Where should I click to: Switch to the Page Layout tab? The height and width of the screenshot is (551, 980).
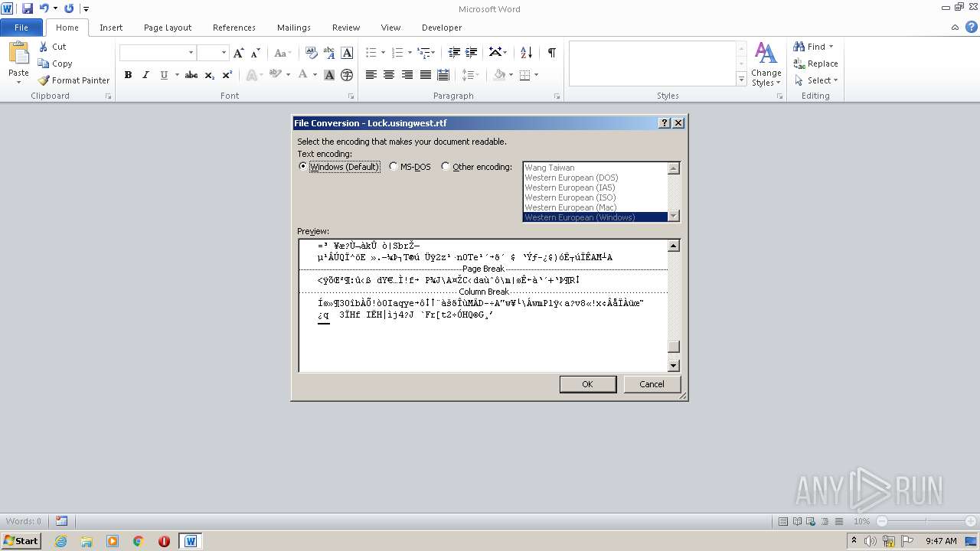point(168,28)
